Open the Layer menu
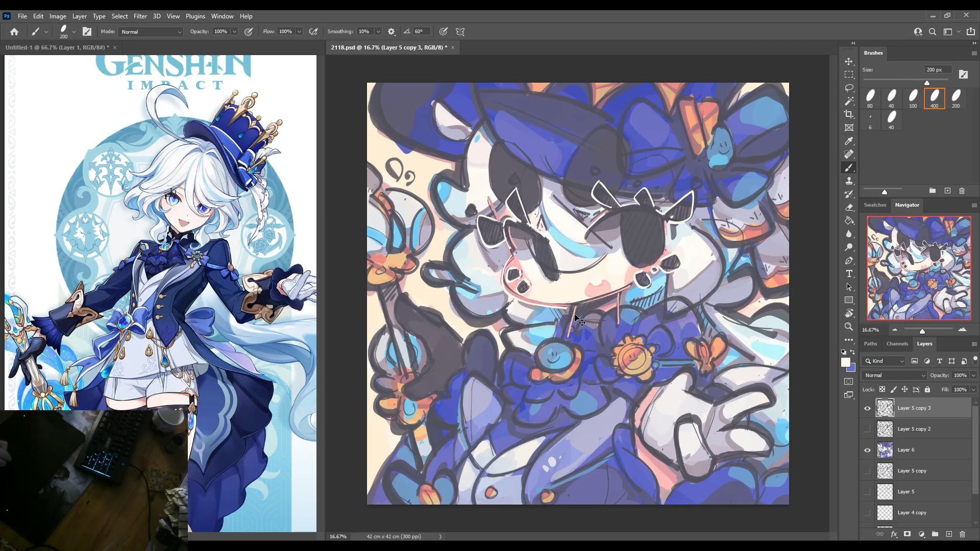The width and height of the screenshot is (980, 551). click(79, 16)
